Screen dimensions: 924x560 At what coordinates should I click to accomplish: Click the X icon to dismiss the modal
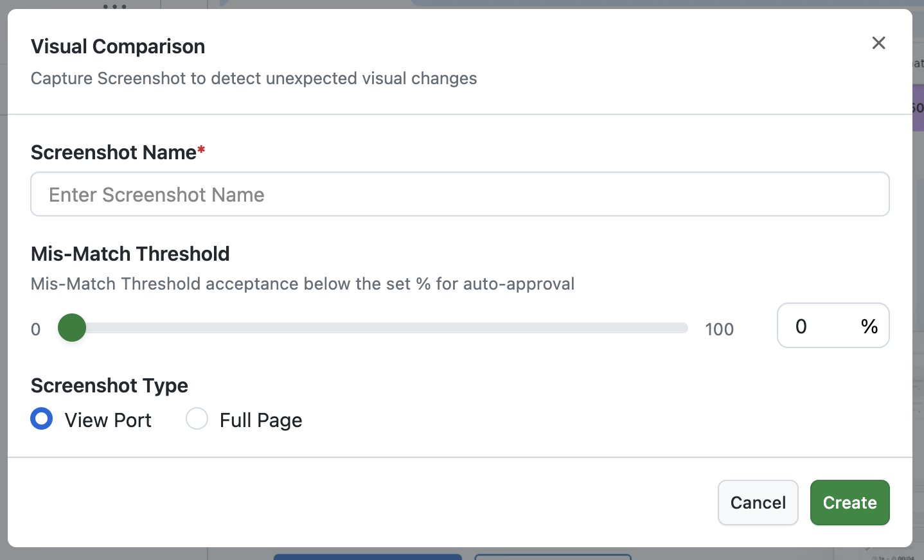[878, 43]
